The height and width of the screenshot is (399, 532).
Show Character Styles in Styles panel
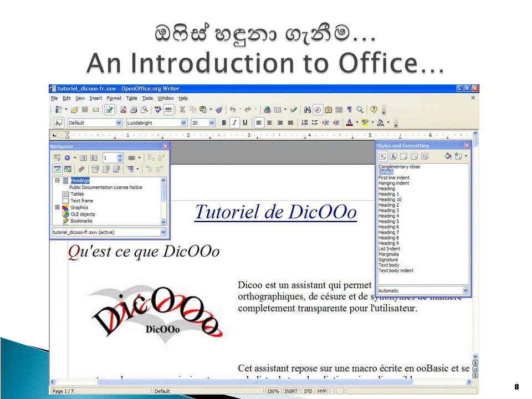pos(393,156)
